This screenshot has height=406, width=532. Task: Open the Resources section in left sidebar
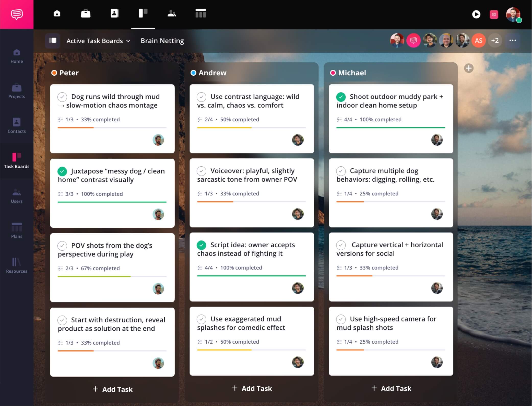[x=17, y=265]
